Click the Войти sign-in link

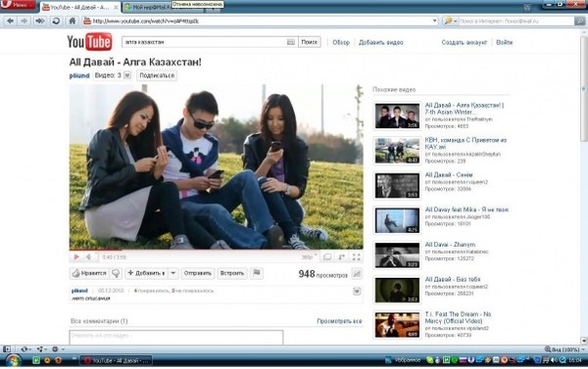pyautogui.click(x=504, y=42)
